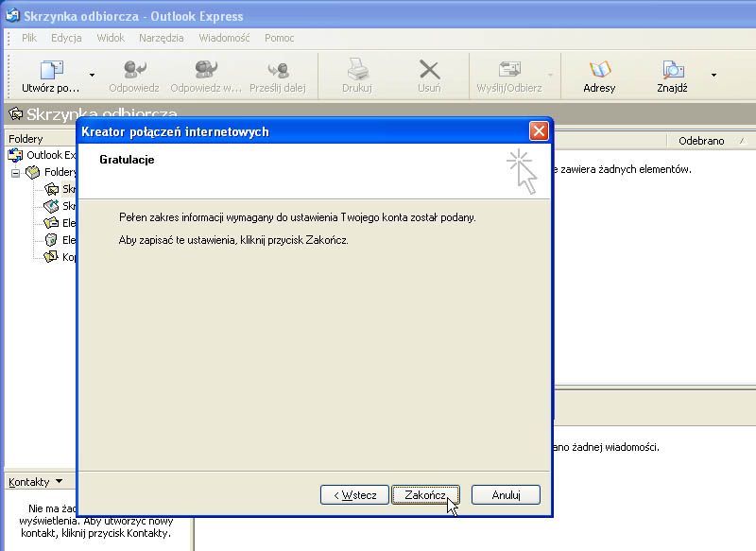Click the Prześlij dalej forward icon
The height and width of the screenshot is (551, 756).
click(278, 70)
